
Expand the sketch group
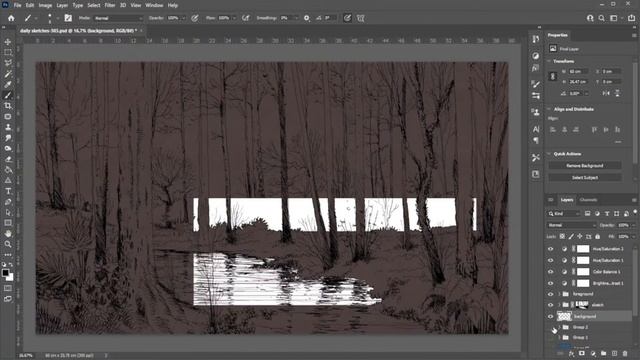tap(559, 305)
